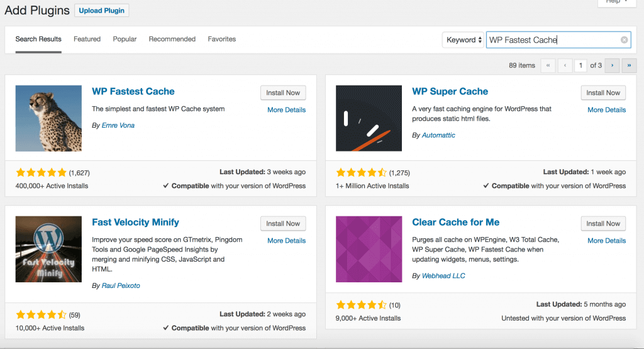
Task: Select the Search Results tab
Action: click(38, 39)
